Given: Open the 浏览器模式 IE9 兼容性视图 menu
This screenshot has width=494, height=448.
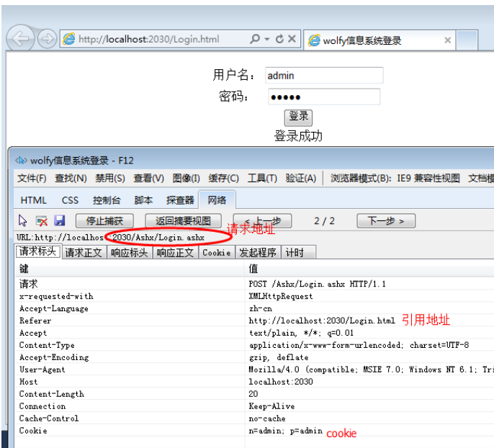Looking at the screenshot, I should pyautogui.click(x=395, y=179).
